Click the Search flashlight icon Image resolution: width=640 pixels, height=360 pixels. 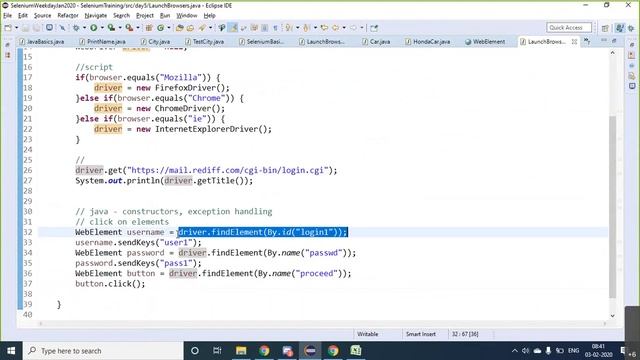tap(202, 28)
